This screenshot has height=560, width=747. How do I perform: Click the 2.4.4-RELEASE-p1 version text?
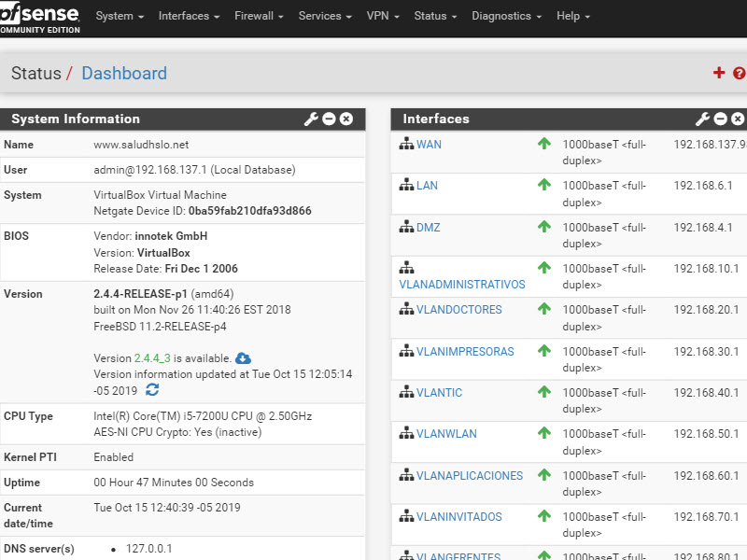click(140, 293)
